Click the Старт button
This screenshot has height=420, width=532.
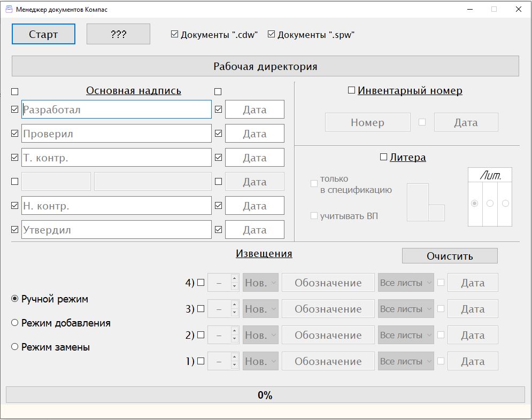43,34
